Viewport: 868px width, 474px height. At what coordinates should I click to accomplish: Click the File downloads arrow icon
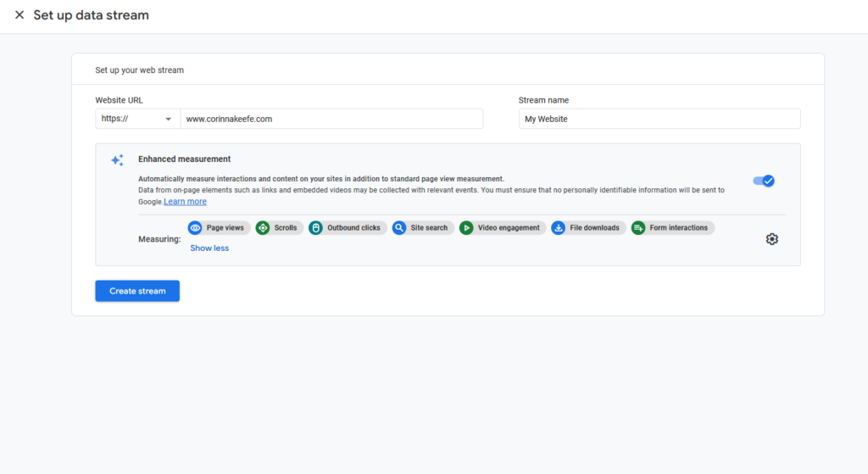click(x=559, y=228)
